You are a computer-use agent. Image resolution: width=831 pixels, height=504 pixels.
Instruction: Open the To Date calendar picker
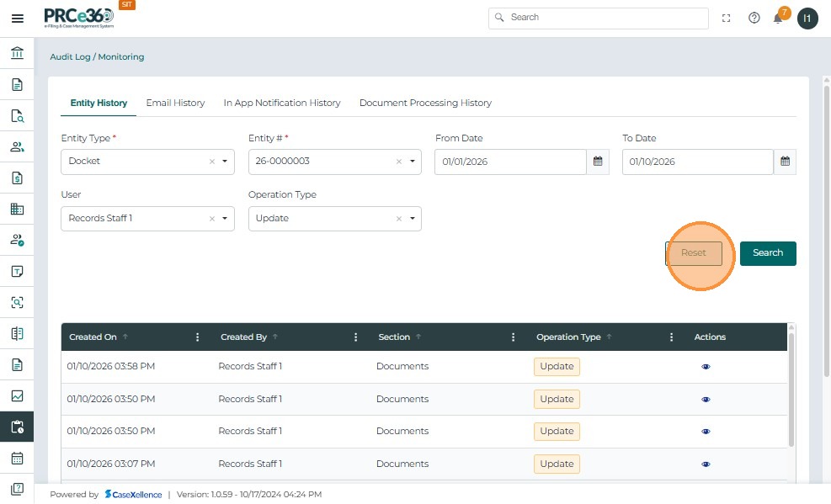[x=785, y=162]
